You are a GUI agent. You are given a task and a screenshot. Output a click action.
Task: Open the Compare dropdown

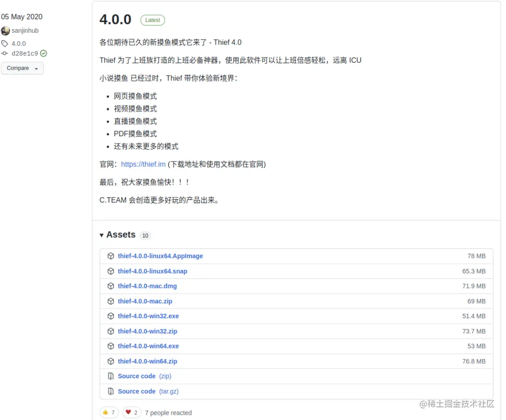[22, 68]
